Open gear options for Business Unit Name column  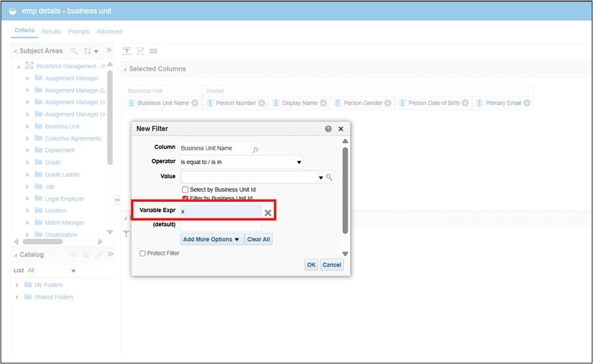tap(196, 103)
